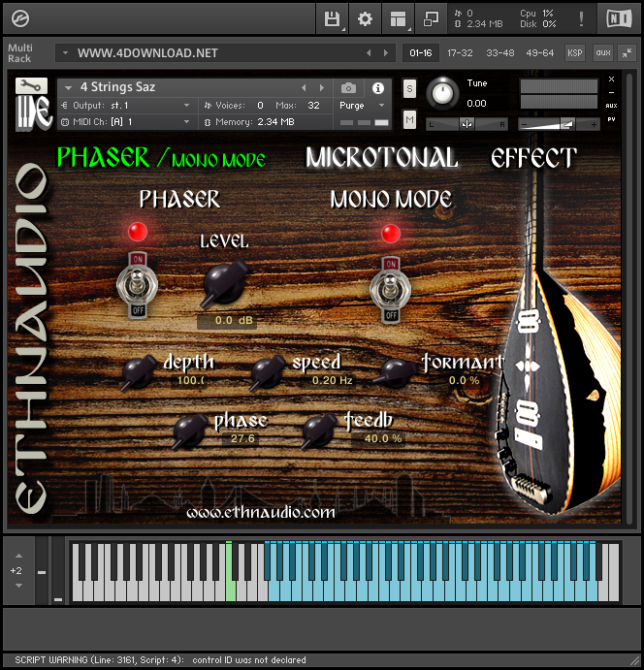Click the Max voices value 32

[x=313, y=105]
